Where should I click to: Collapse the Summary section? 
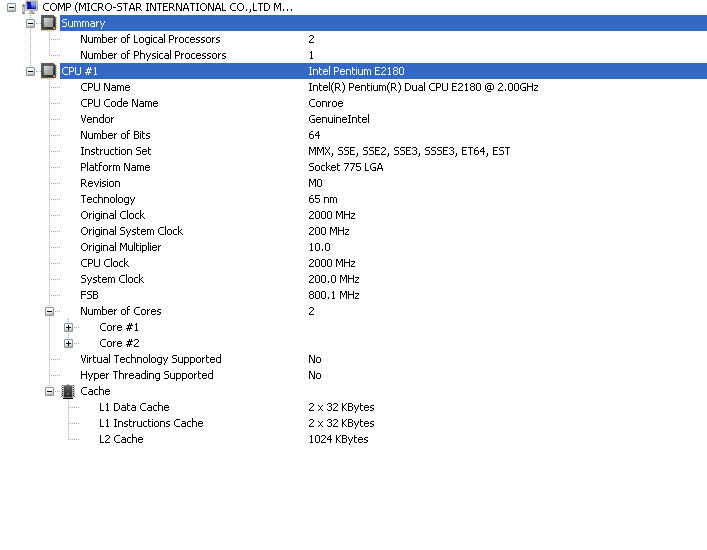click(30, 23)
